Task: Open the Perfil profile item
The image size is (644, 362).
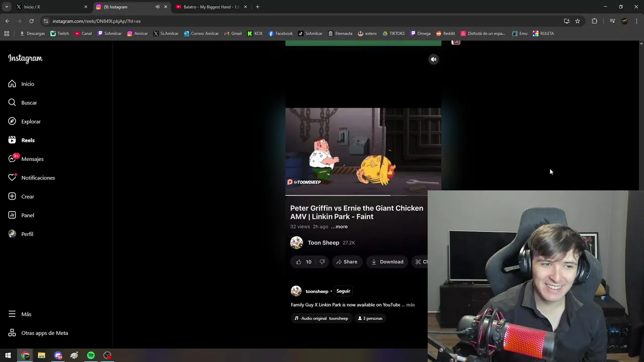Action: click(x=21, y=234)
